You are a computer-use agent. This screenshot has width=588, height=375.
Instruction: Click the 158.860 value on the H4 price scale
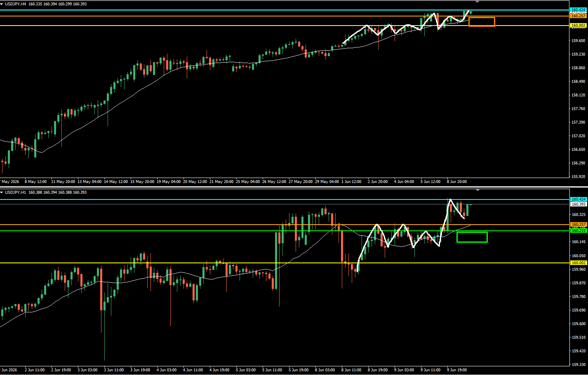tap(579, 68)
